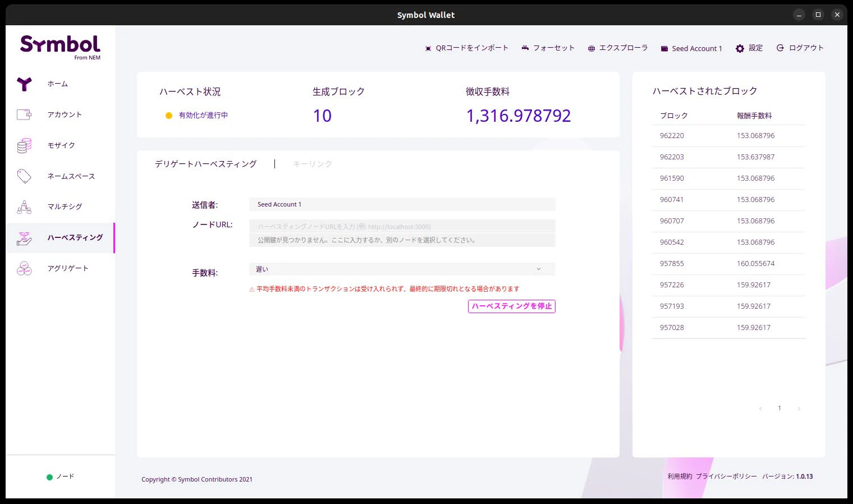853x504 pixels.
Task: Open モザイク menu label
Action: (61, 145)
